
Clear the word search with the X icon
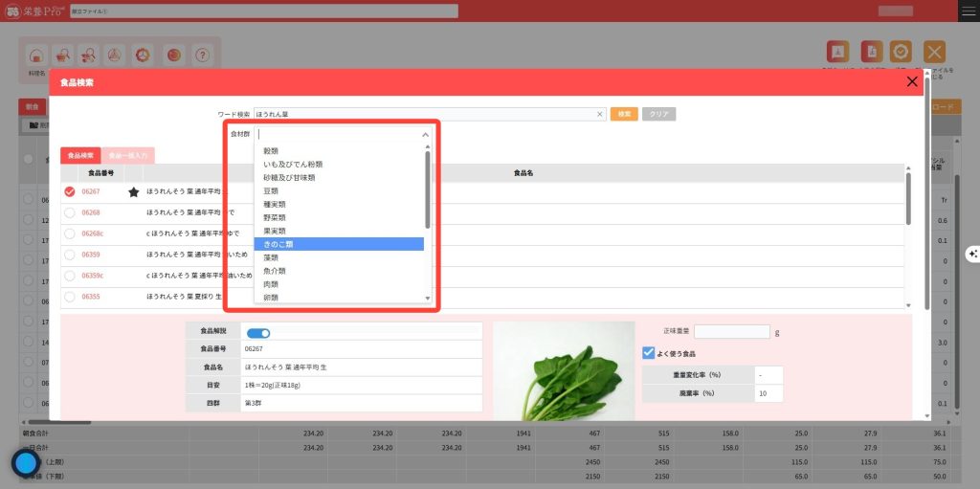600,114
